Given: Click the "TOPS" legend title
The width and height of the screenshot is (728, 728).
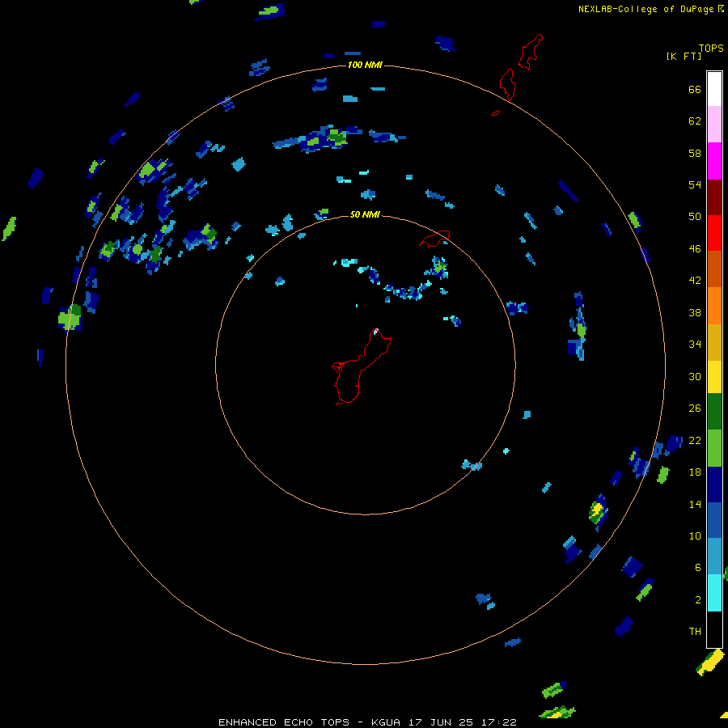Looking at the screenshot, I should [711, 48].
